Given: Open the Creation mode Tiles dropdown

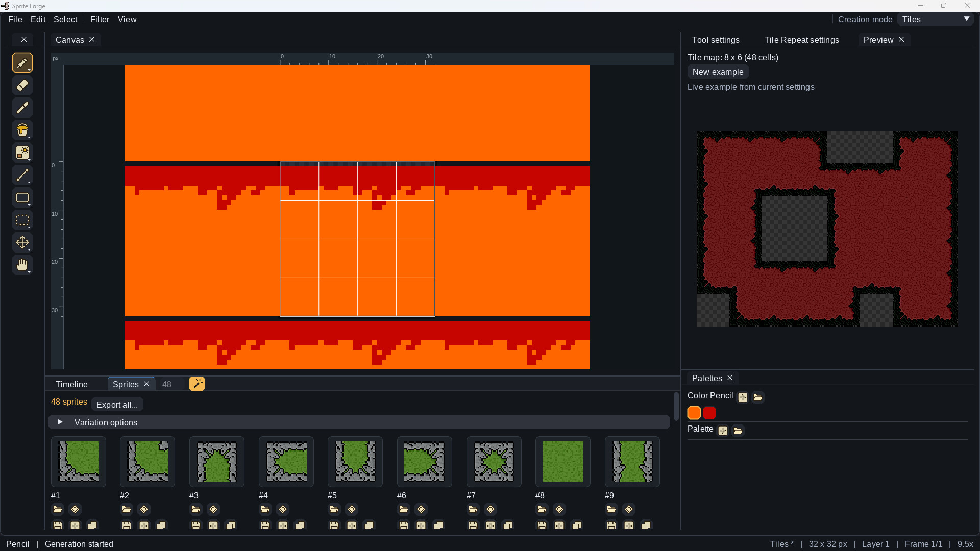Looking at the screenshot, I should pyautogui.click(x=936, y=19).
